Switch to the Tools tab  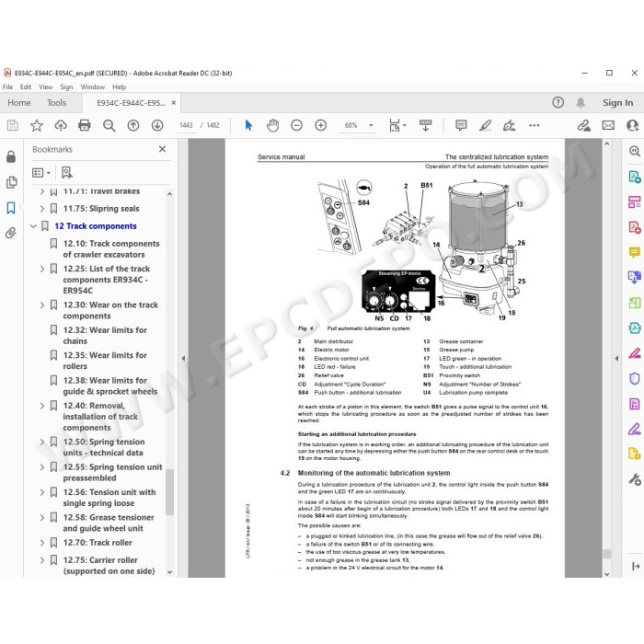56,103
